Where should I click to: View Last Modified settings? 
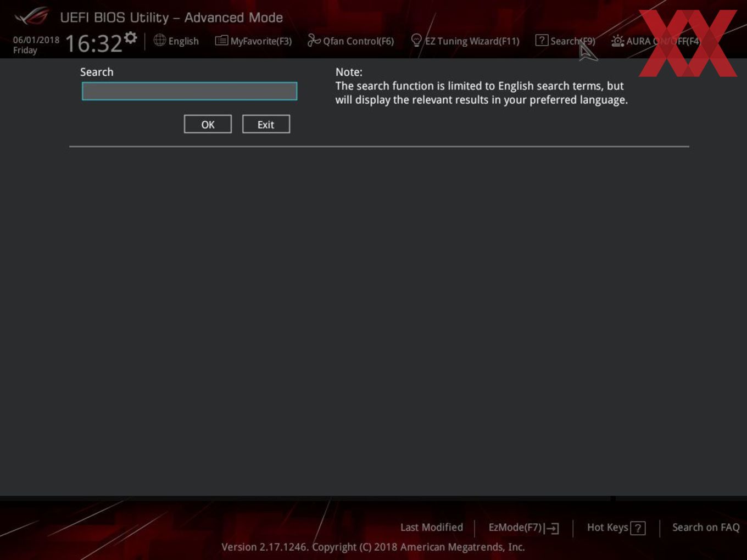point(432,528)
